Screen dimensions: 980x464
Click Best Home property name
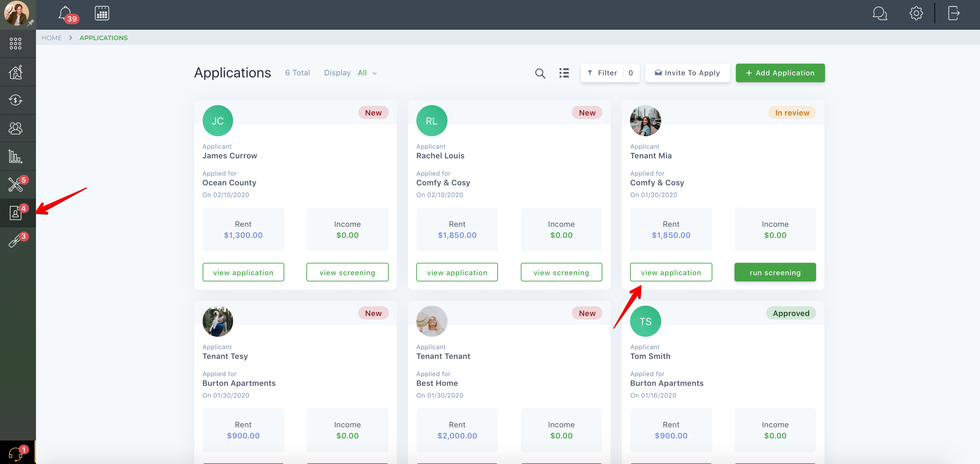(437, 383)
